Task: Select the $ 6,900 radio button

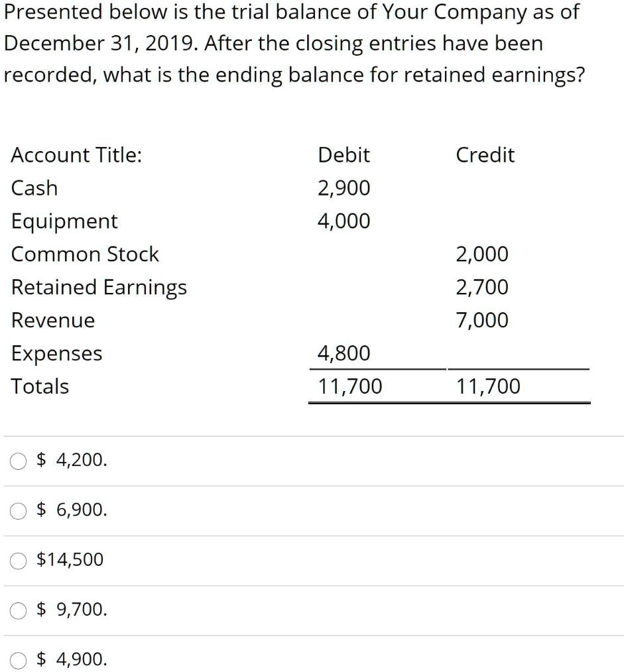Action: pos(17,510)
